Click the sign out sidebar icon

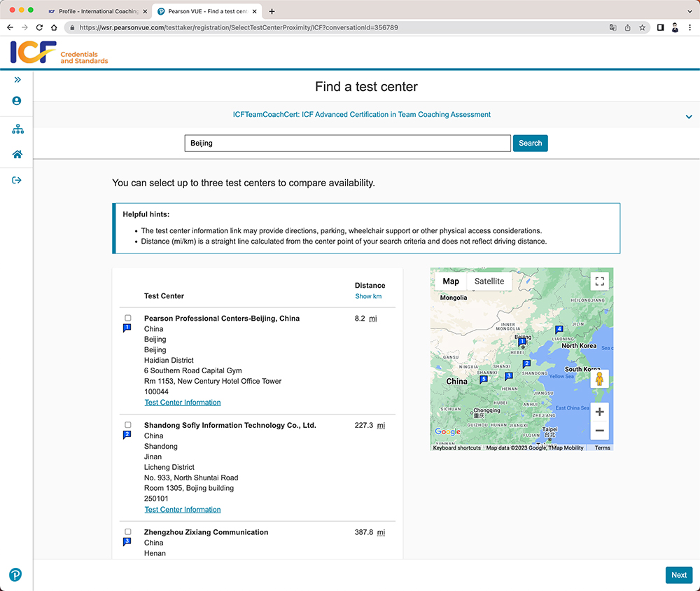click(x=17, y=181)
